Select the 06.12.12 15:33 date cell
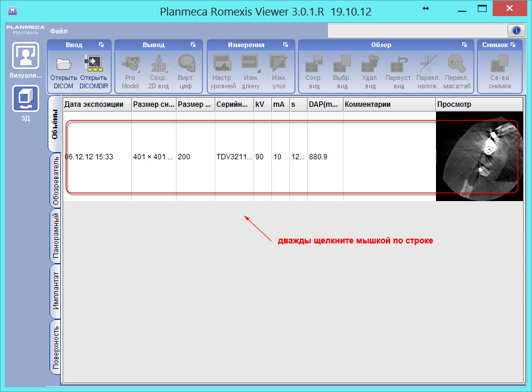 tap(97, 156)
